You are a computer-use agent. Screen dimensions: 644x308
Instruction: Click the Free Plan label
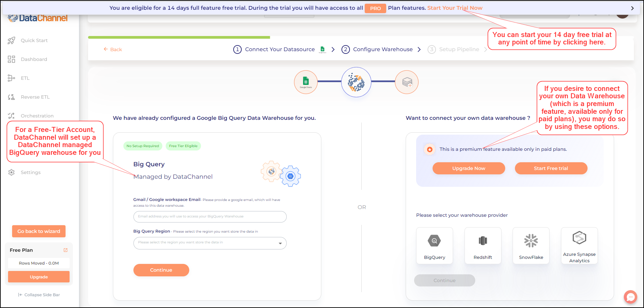pyautogui.click(x=21, y=250)
